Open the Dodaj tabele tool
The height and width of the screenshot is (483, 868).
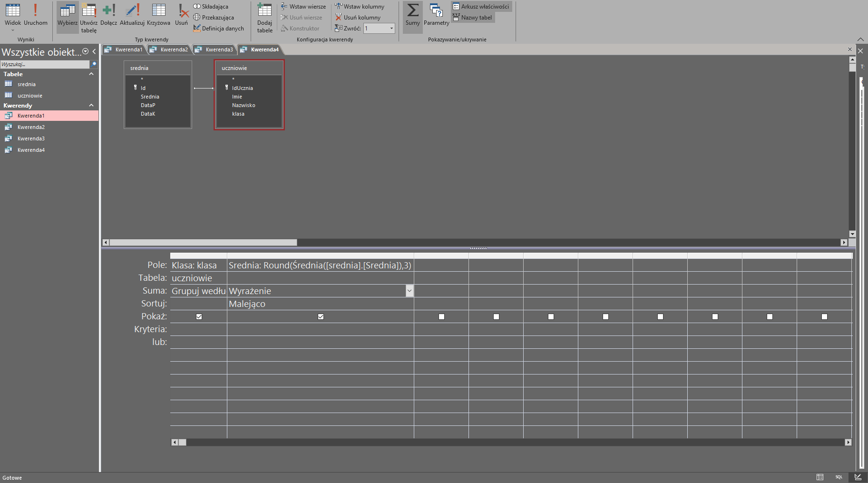(x=264, y=17)
